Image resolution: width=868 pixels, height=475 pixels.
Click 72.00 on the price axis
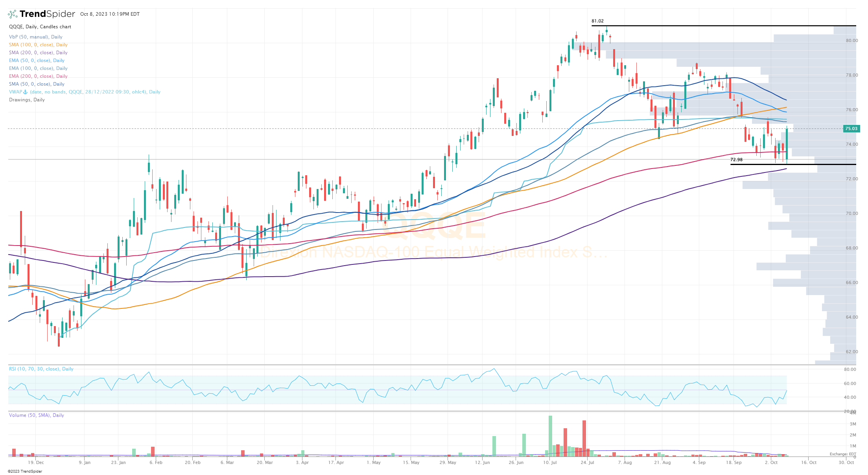click(852, 179)
